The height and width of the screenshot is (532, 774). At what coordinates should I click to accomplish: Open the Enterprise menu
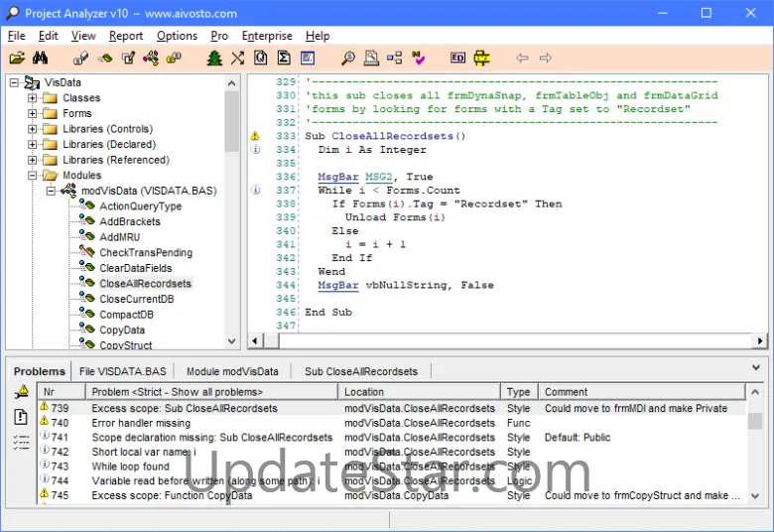click(267, 36)
